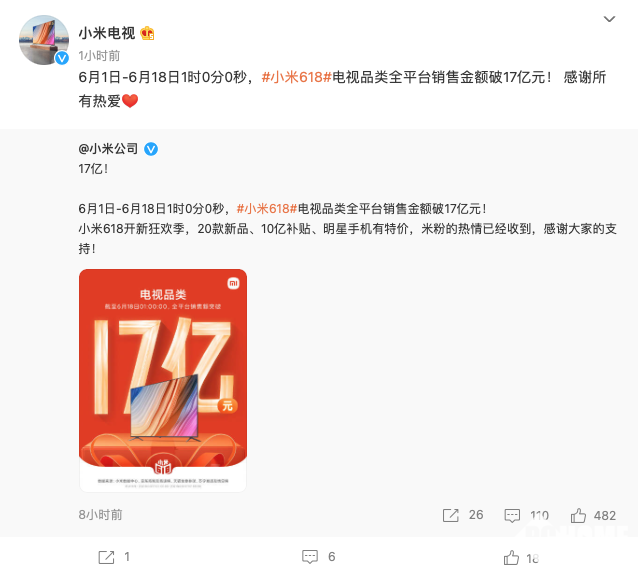This screenshot has width=638, height=575.
Task: Click the verified badge beside 小米公司
Action: click(x=151, y=149)
